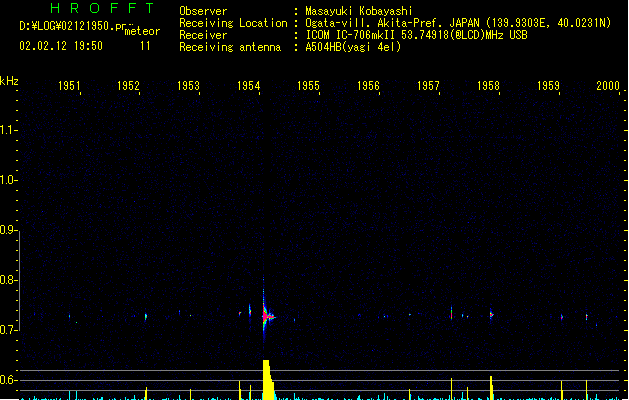Click the 2000 time axis marker

[x=608, y=85]
